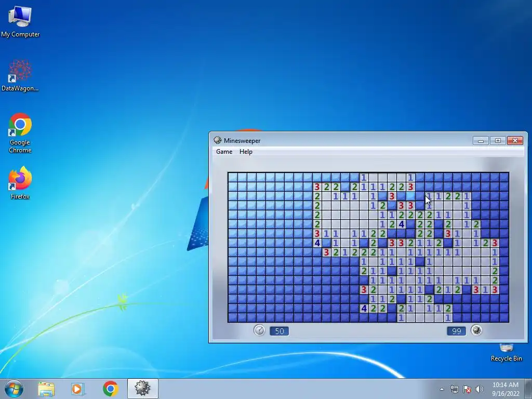
Task: Open Action Center flag icon in tray
Action: click(x=467, y=389)
